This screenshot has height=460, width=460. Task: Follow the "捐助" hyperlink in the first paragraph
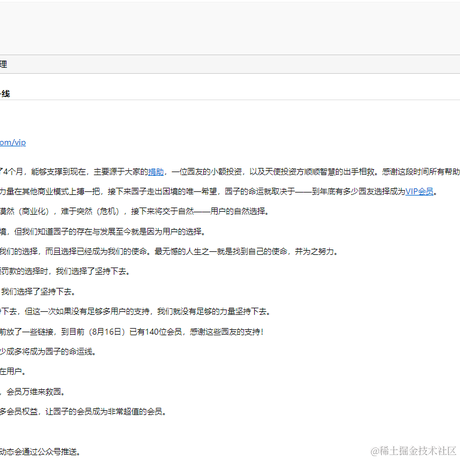pyautogui.click(x=156, y=172)
